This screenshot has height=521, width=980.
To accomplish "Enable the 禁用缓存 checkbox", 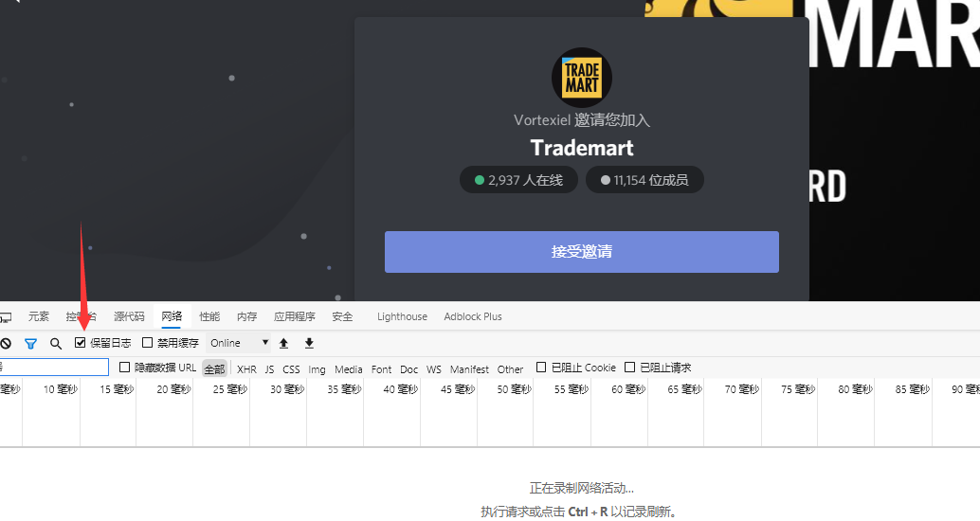I will pyautogui.click(x=148, y=342).
